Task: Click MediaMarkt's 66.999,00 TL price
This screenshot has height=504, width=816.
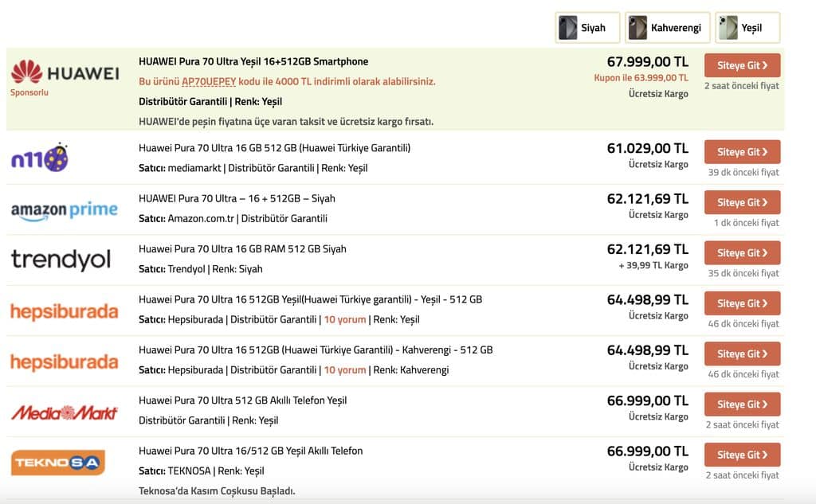Action: (647, 400)
